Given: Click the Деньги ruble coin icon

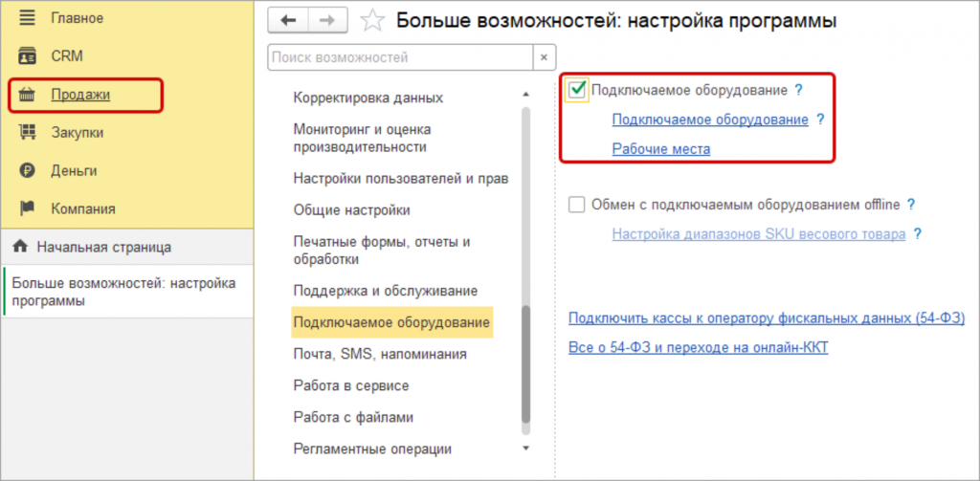Looking at the screenshot, I should coord(27,170).
